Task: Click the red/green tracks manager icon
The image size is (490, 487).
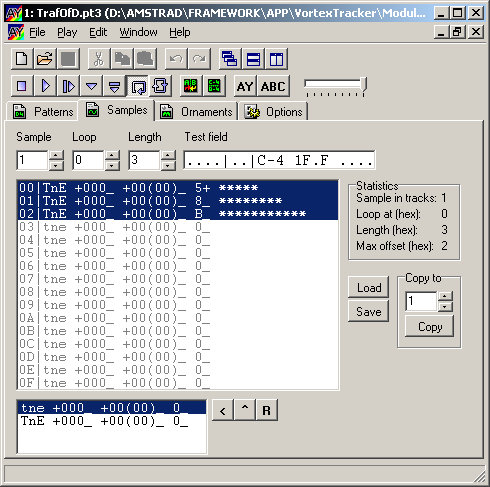Action: [x=191, y=86]
